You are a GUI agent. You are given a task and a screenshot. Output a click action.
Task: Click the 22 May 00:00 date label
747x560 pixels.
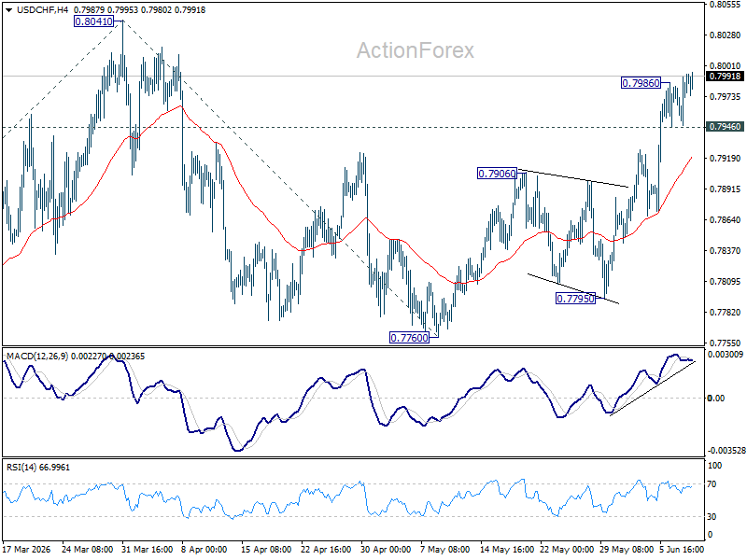tap(566, 549)
